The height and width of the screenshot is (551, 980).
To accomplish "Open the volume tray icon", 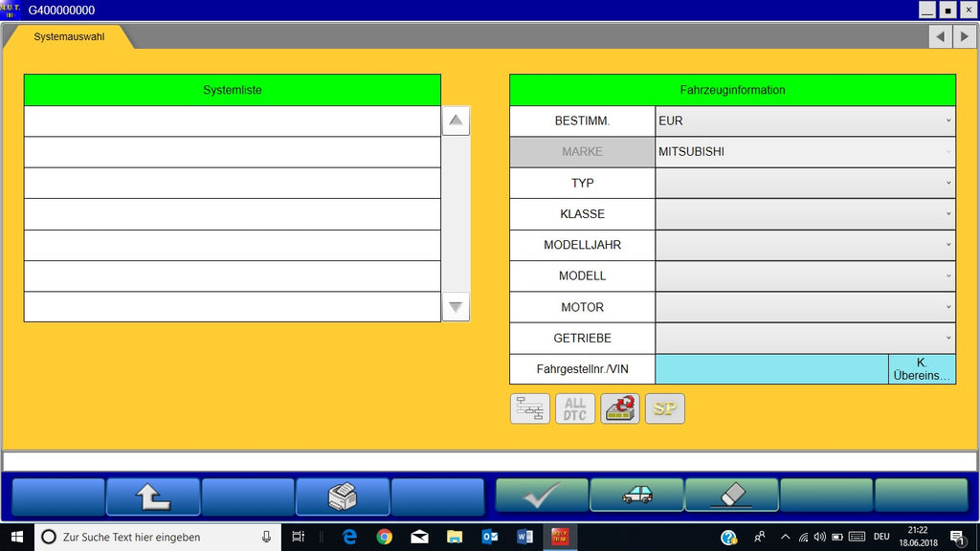I will coord(820,537).
